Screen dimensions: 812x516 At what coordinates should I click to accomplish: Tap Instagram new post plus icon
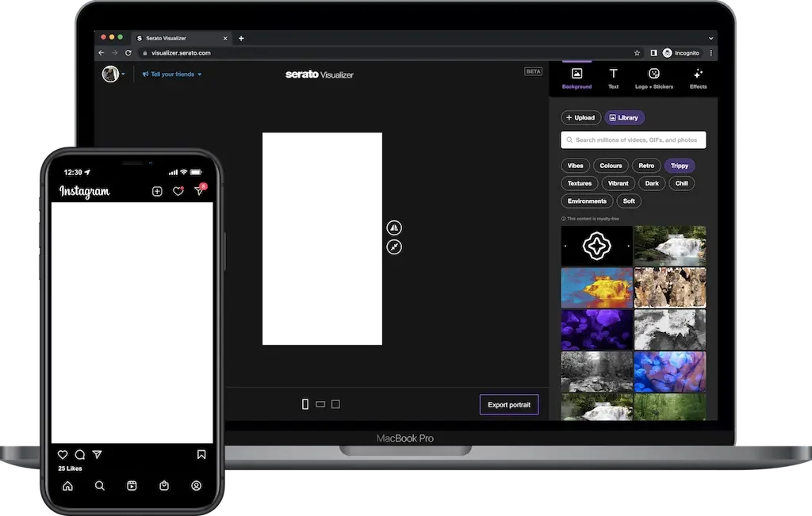[x=157, y=192]
